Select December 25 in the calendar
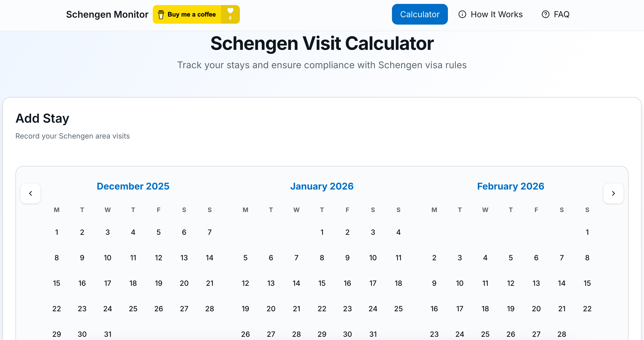This screenshot has width=644, height=340. click(133, 309)
